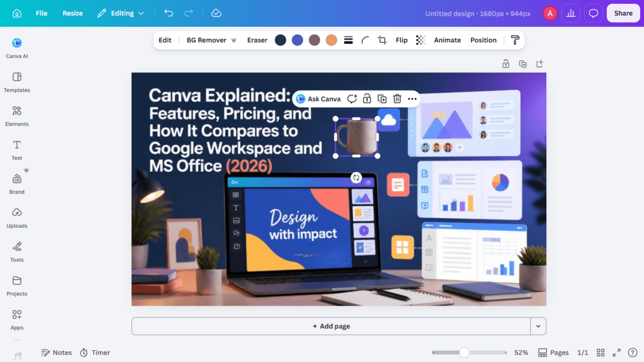Click the copy style paint roller
The height and width of the screenshot is (362, 644).
coord(515,40)
